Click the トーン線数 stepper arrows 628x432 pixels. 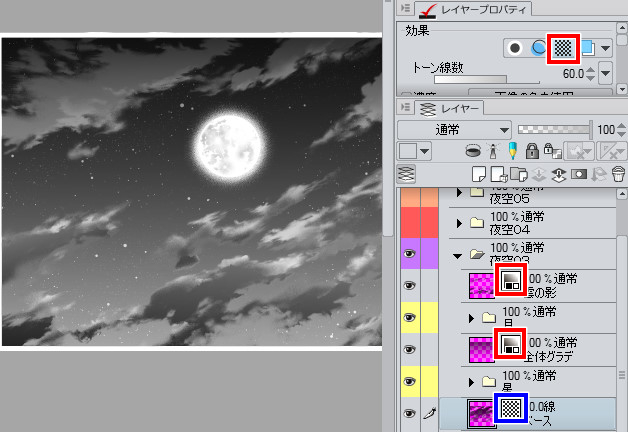click(x=590, y=74)
